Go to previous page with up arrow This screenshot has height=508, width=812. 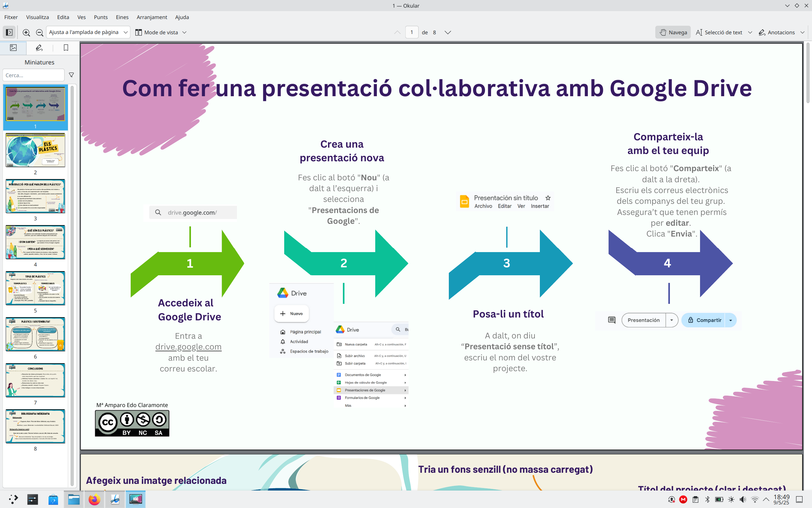[397, 32]
